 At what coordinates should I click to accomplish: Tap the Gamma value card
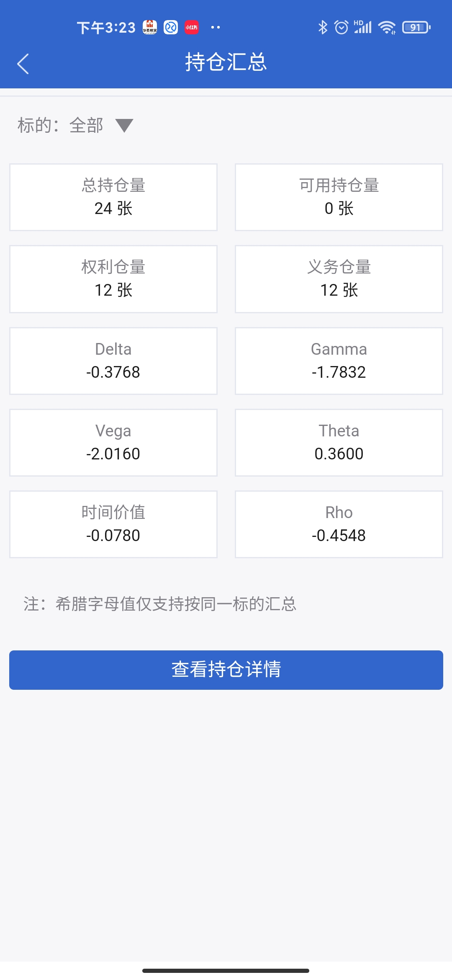tap(339, 361)
